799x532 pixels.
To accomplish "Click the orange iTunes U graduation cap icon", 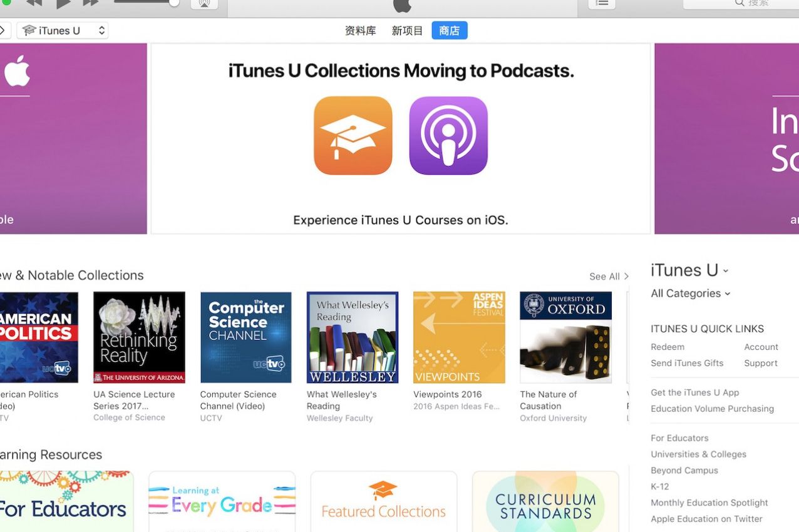I will 353,136.
